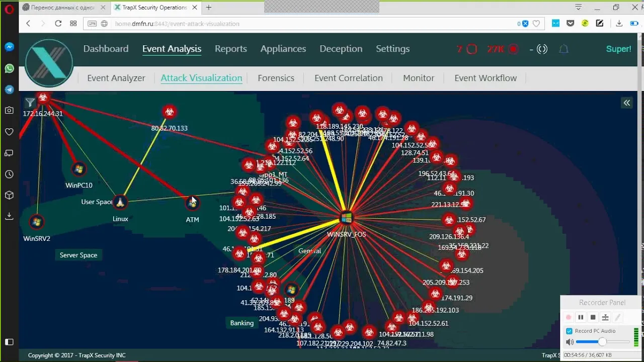Screen dimensions: 644x362
Task: Open the browser tabs menu dropdown
Action: (579, 8)
